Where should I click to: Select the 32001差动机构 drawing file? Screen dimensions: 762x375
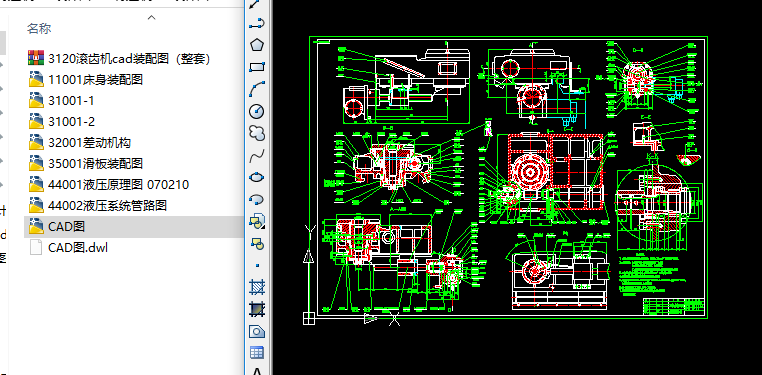coord(80,143)
